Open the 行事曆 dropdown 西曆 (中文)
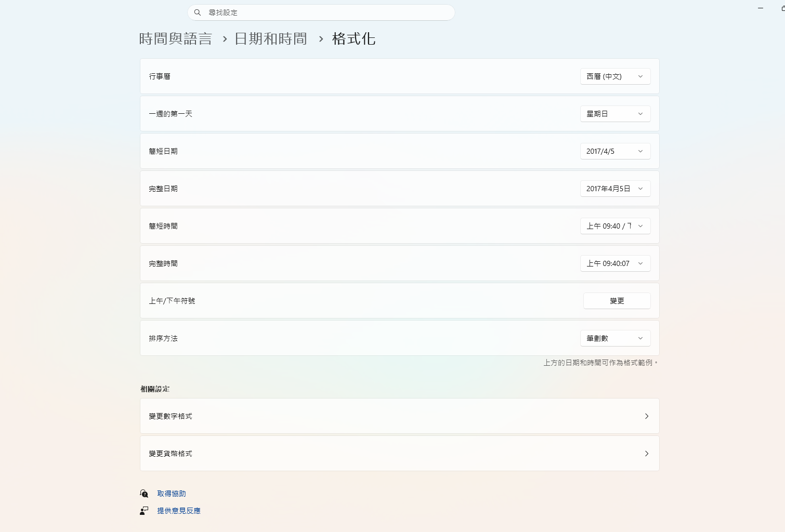Image resolution: width=785 pixels, height=532 pixels. [x=616, y=76]
